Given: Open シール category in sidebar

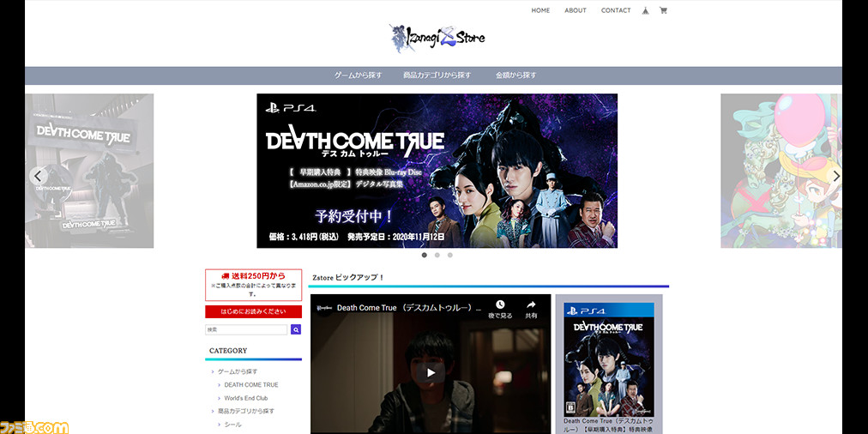Looking at the screenshot, I should click(232, 425).
